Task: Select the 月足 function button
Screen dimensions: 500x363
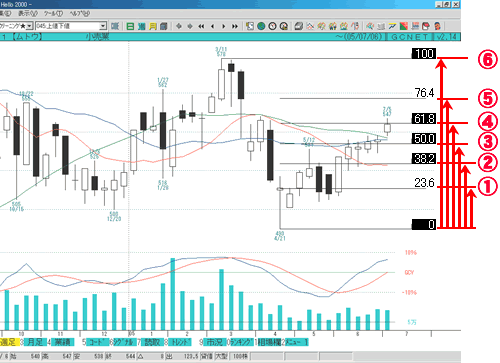Action: pos(35,342)
